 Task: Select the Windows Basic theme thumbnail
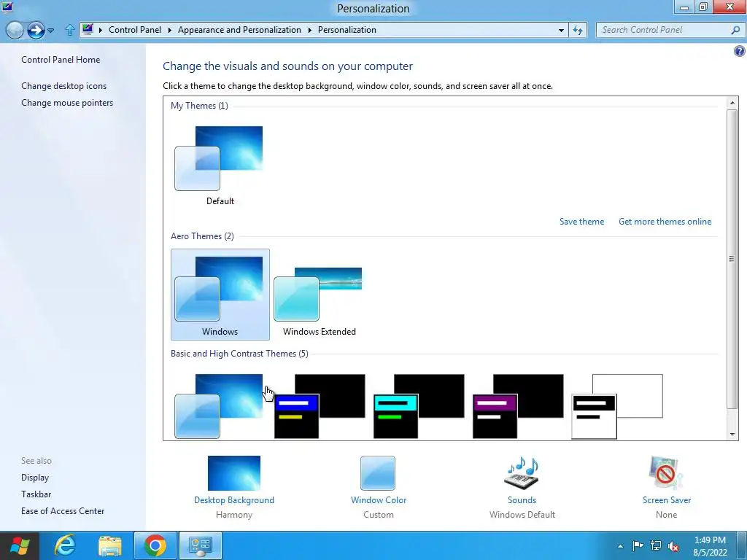click(x=220, y=406)
